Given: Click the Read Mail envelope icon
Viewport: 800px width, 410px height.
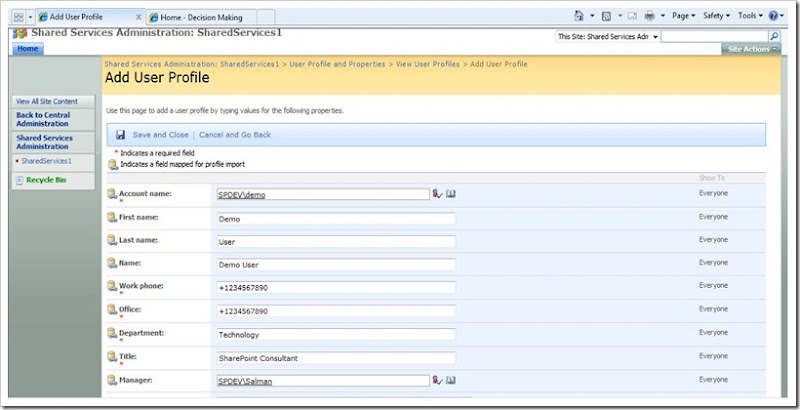Looking at the screenshot, I should click(632, 16).
